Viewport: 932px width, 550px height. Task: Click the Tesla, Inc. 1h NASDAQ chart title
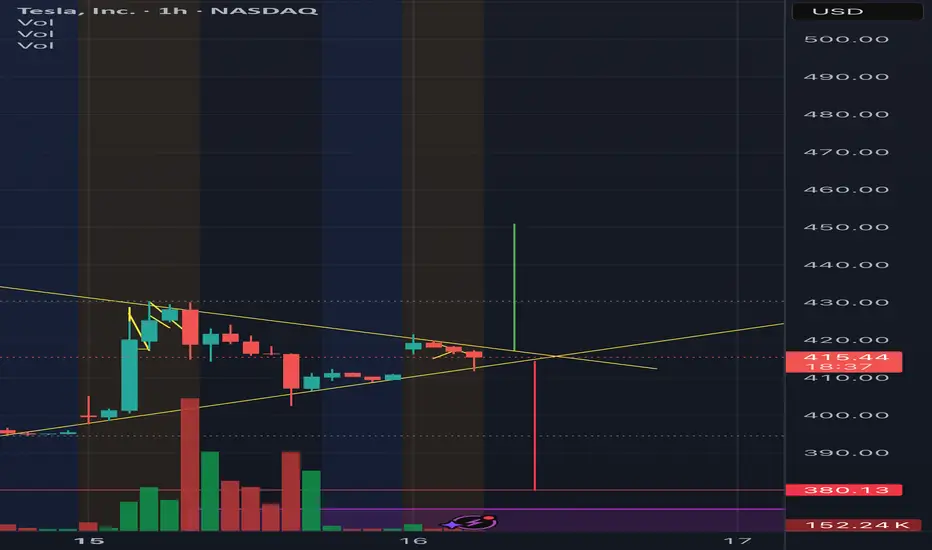click(168, 11)
